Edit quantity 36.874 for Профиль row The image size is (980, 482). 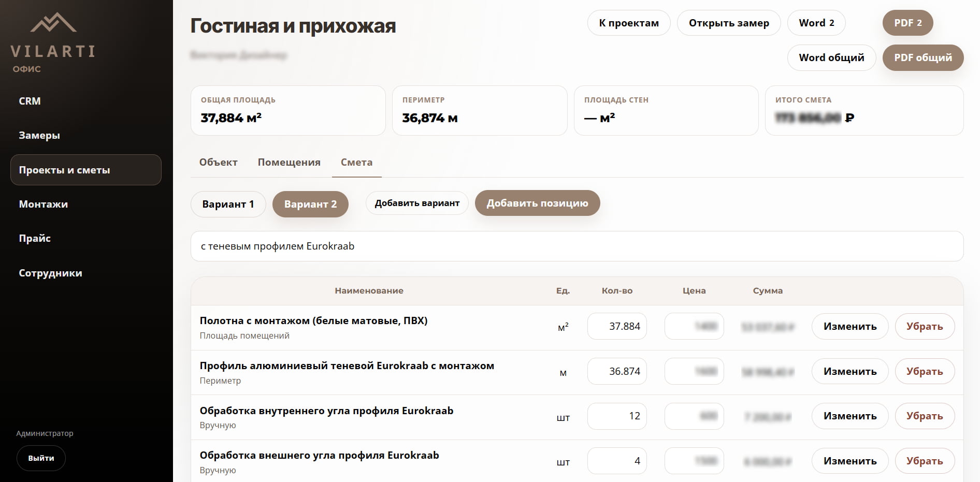pyautogui.click(x=617, y=371)
